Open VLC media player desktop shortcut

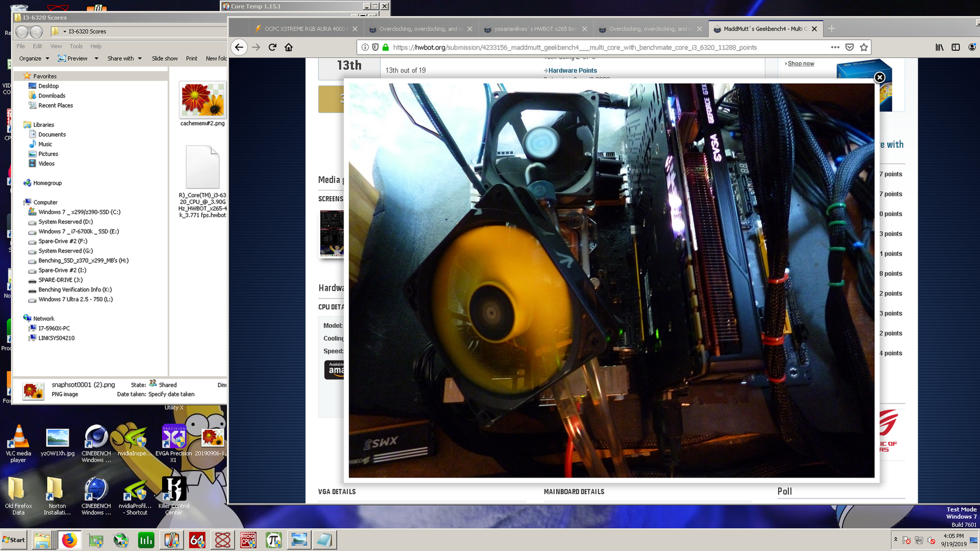pos(18,443)
